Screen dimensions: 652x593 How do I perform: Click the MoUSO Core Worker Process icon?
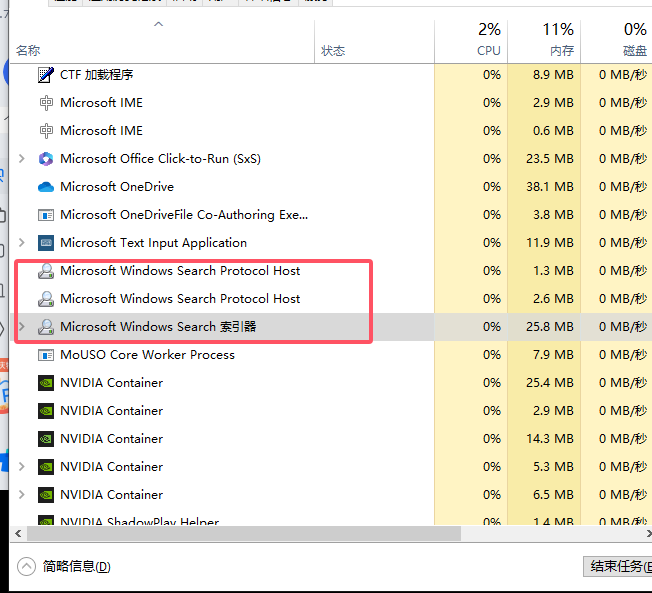46,355
